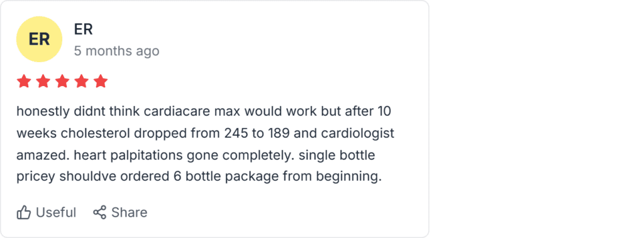Image resolution: width=644 pixels, height=238 pixels.
Task: Click the share network icon
Action: (x=99, y=212)
